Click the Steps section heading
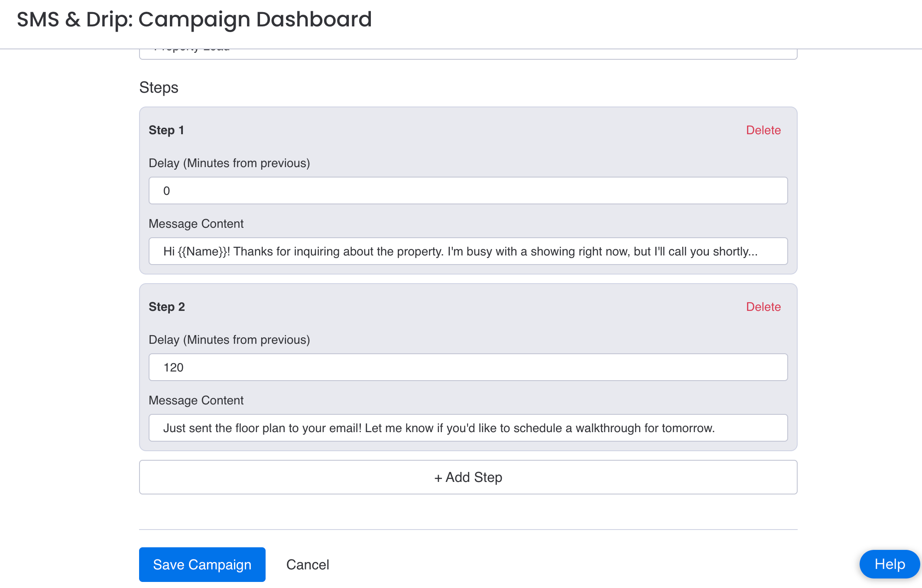The width and height of the screenshot is (922, 588). tap(159, 87)
